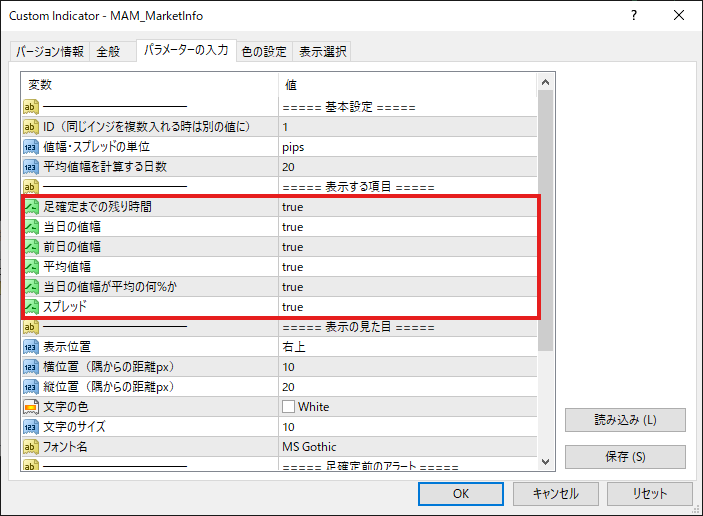
Task: Select the ===== 表示の見た目 ===== value cell
Action: tap(408, 327)
